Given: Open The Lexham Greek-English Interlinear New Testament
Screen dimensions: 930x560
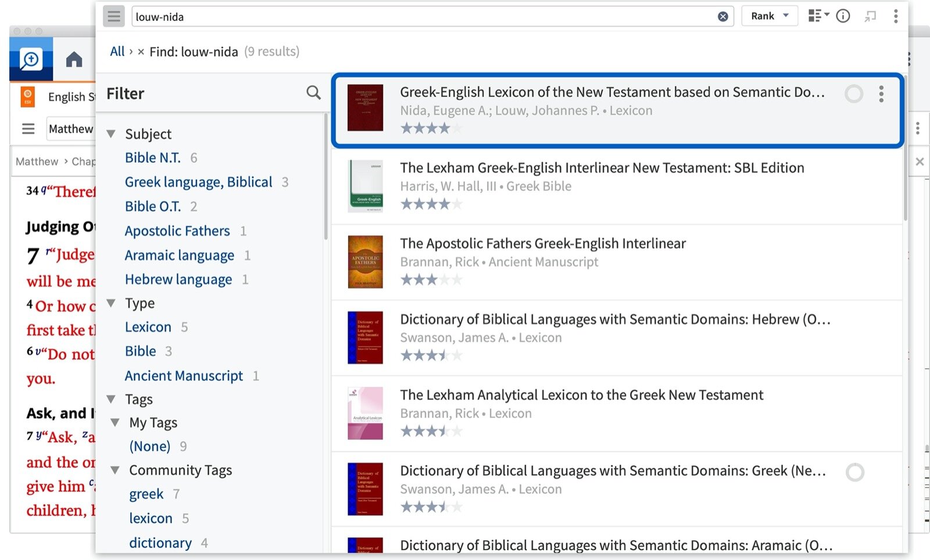Looking at the screenshot, I should click(602, 168).
